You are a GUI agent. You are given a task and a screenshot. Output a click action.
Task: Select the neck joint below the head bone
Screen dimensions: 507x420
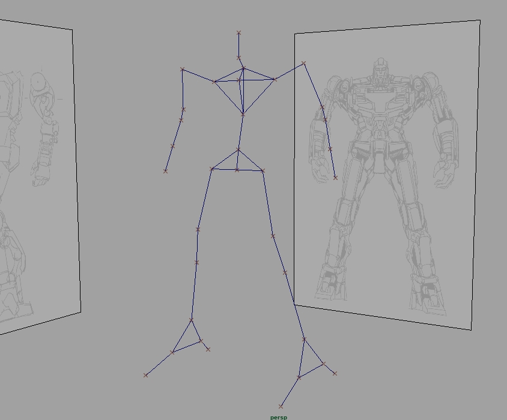(238, 58)
